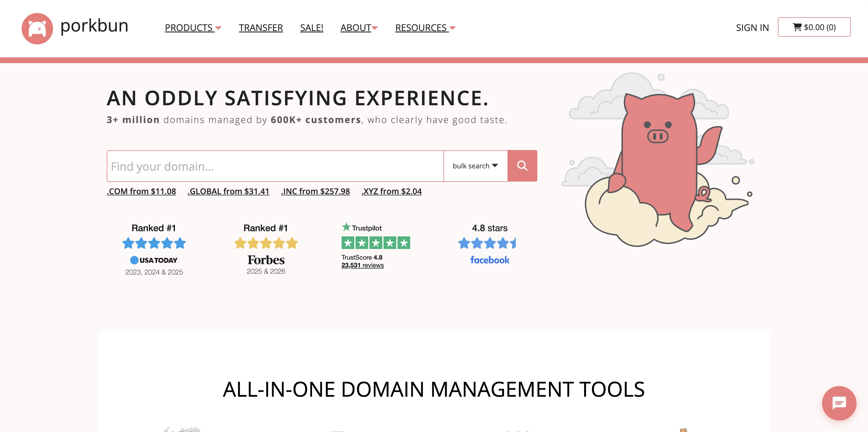Click the AN ODDLY SATISFYING EXPERIENCE heading
Screen dimensions: 868x432
click(298, 98)
